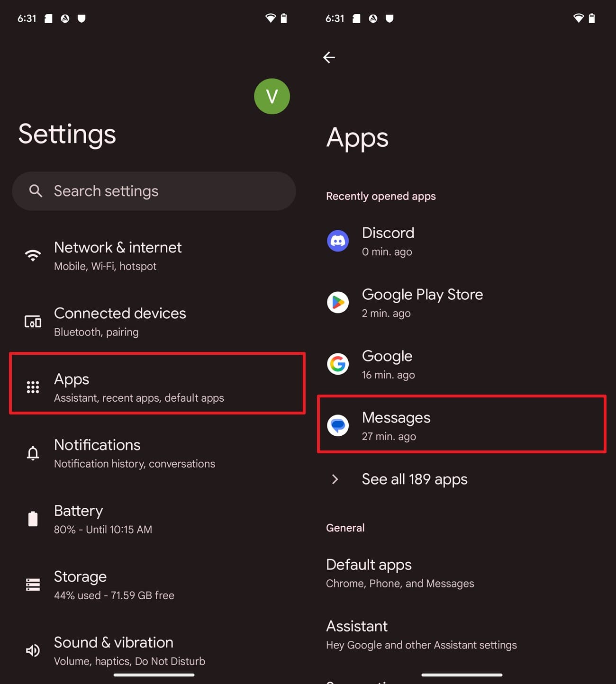Tap the green V profile avatar
The image size is (616, 684).
pyautogui.click(x=272, y=96)
